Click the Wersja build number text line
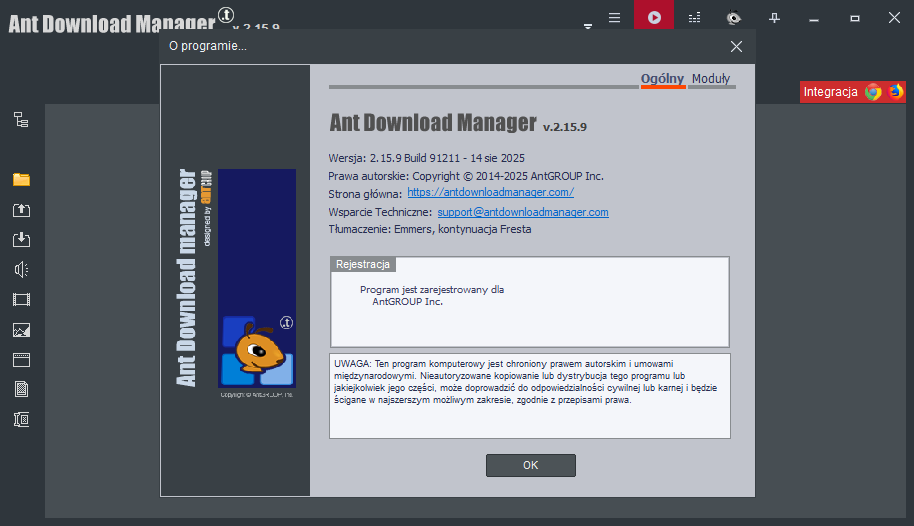 click(426, 158)
